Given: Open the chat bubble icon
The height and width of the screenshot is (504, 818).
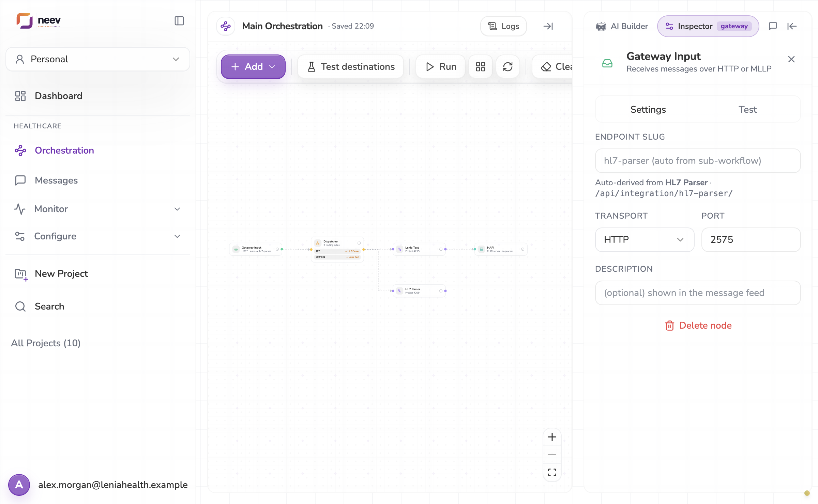Looking at the screenshot, I should [x=773, y=26].
